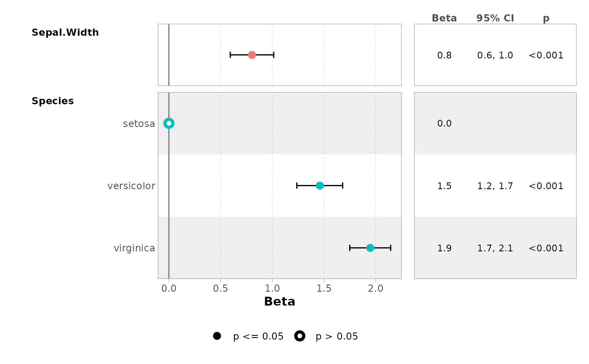Click the red Sepal.Width point marker
The width and height of the screenshot is (589, 364).
(x=252, y=55)
